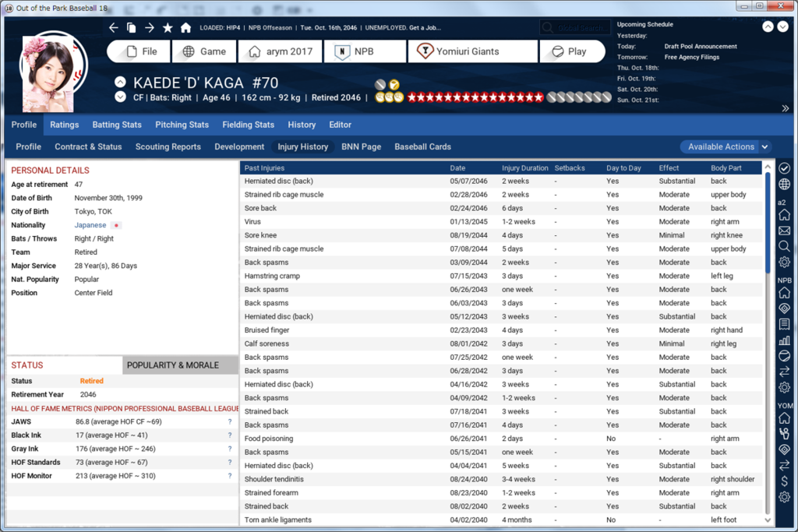The height and width of the screenshot is (532, 798).
Task: Open the NPB league menu
Action: click(x=365, y=51)
